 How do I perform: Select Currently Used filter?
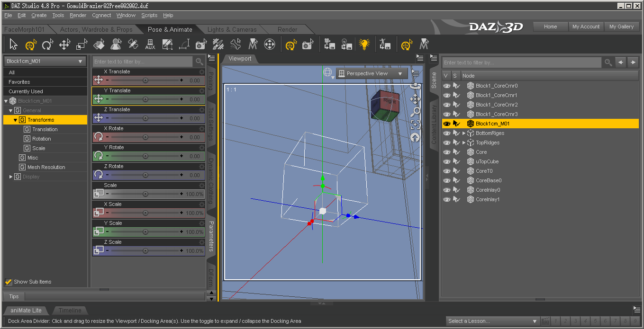coord(45,91)
